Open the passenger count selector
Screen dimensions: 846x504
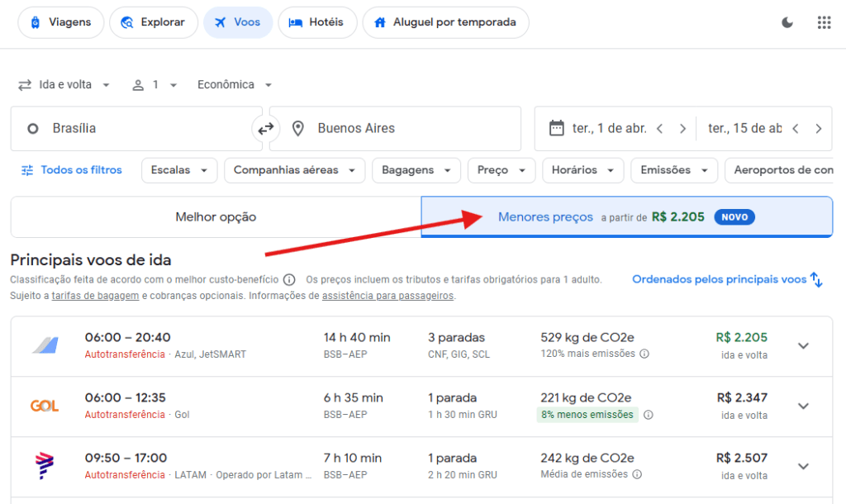point(154,85)
